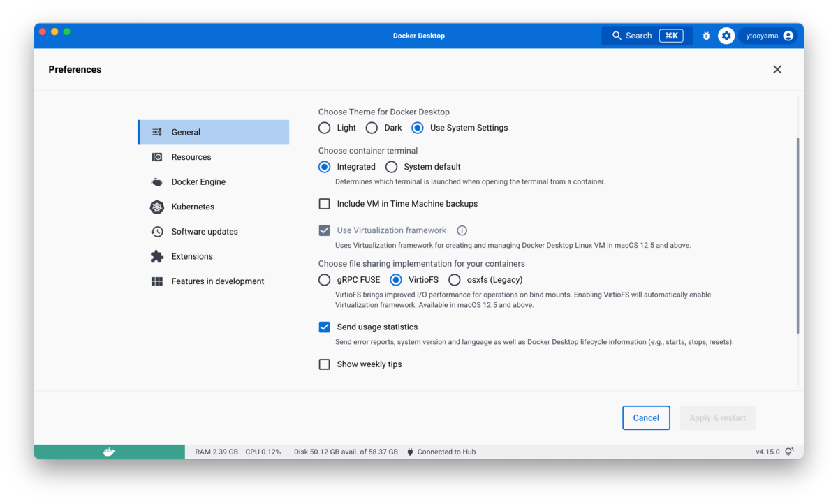The width and height of the screenshot is (838, 504).
Task: Click the ⌘K shortcut badge
Action: coord(671,36)
